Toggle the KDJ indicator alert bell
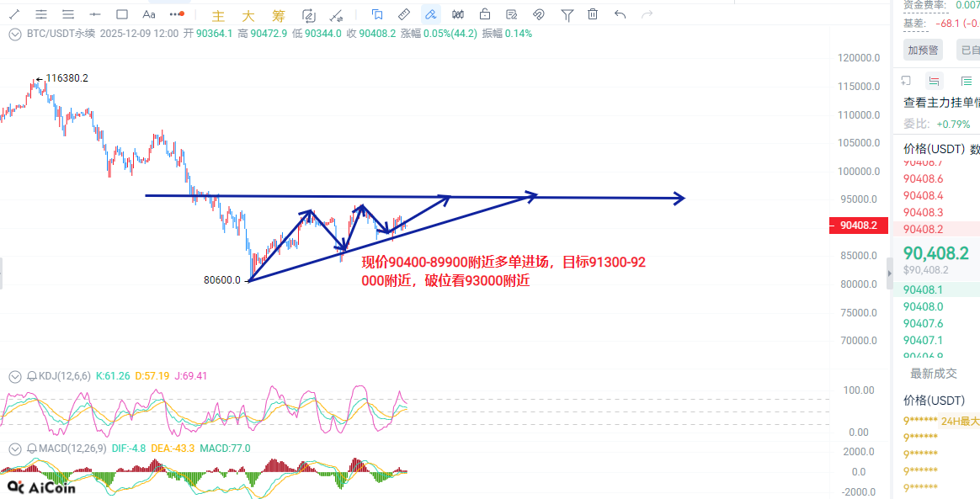Screen dimensions: 980x499 pos(32,376)
